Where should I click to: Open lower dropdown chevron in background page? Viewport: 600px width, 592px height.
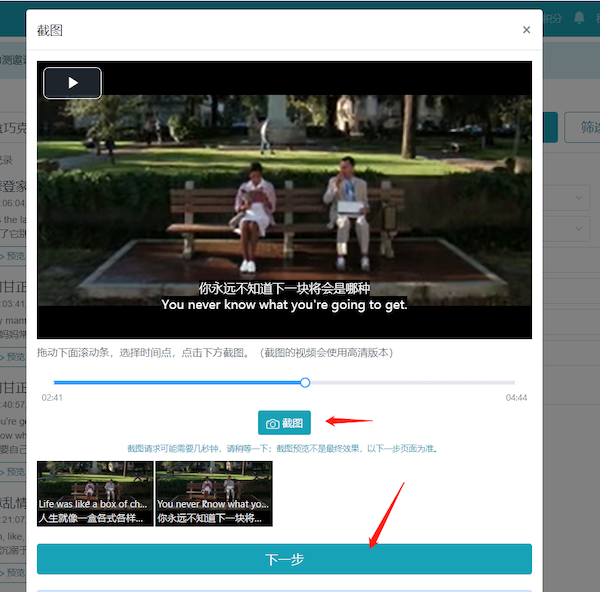click(579, 228)
